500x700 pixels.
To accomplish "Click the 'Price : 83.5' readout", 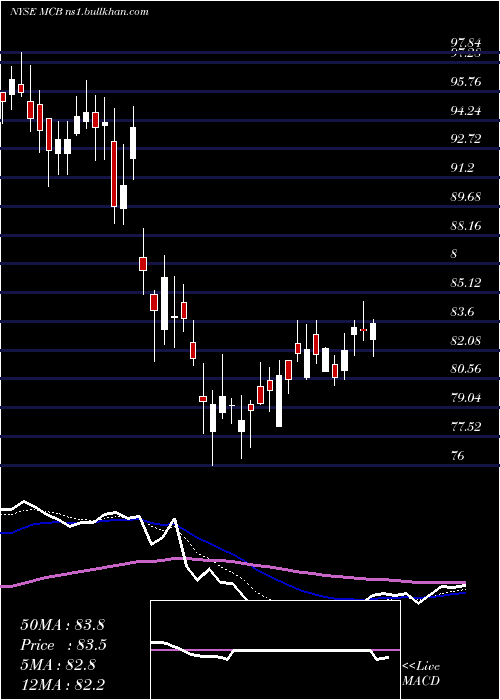I will [x=62, y=645].
